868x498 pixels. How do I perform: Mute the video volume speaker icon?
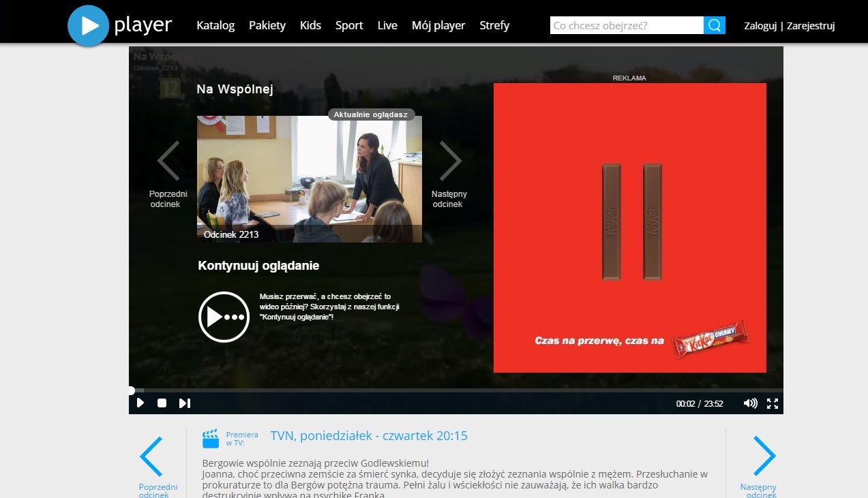click(x=750, y=403)
